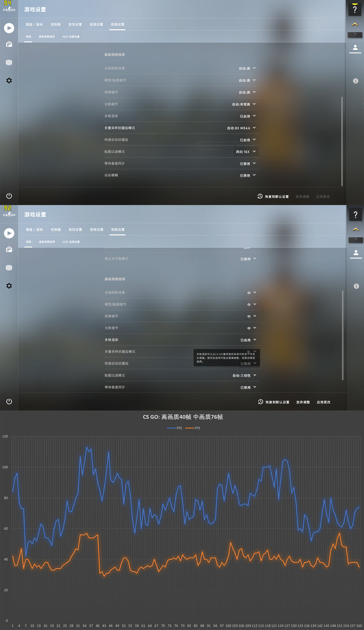Image resolution: width=364 pixels, height=630 pixels.
Task: Click the power quit icon in upper screen
Action: coord(9,196)
